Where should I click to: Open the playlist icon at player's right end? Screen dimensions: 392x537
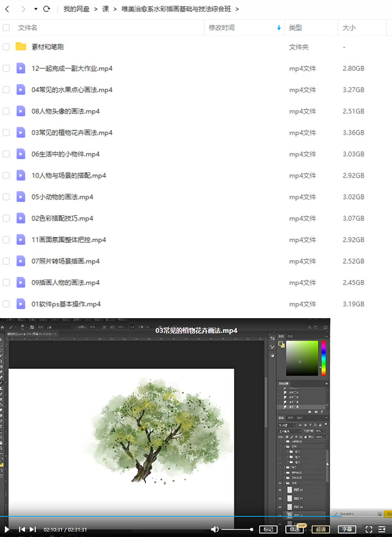pos(382,529)
